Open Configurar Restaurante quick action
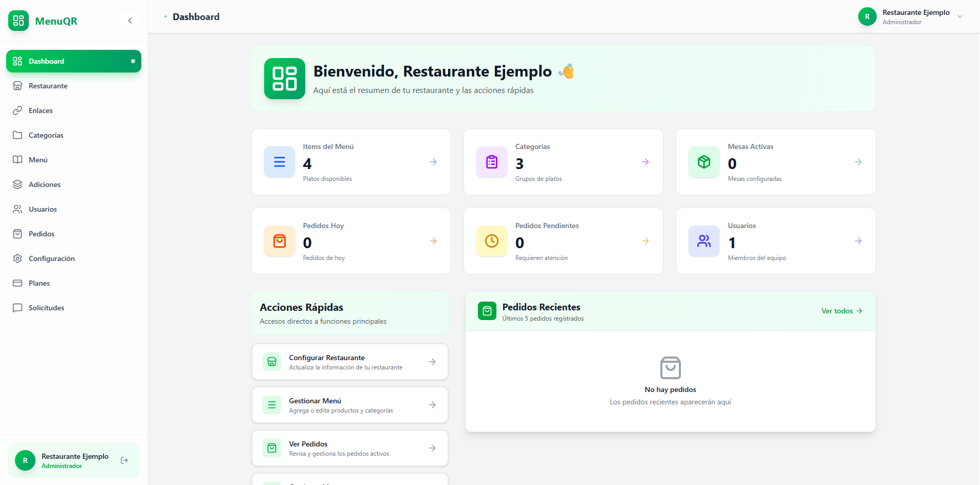The height and width of the screenshot is (485, 980). tap(350, 362)
